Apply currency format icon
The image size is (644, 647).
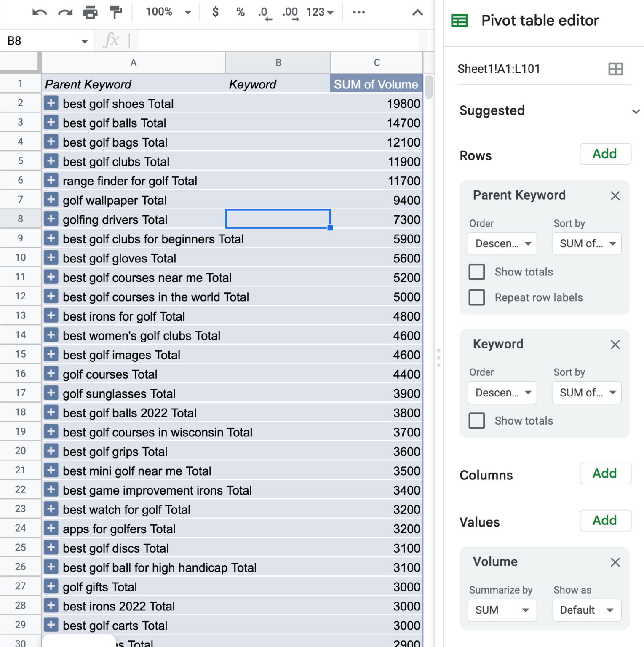click(x=215, y=12)
